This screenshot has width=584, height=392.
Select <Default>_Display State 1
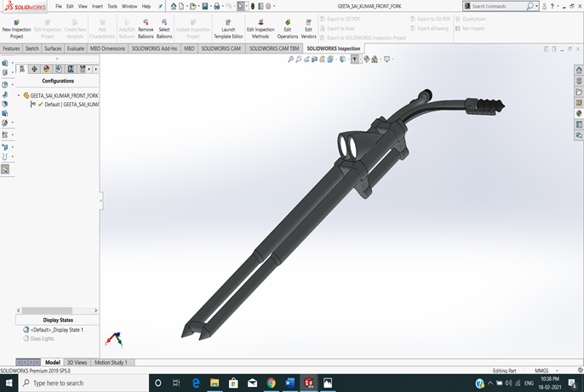coord(54,330)
